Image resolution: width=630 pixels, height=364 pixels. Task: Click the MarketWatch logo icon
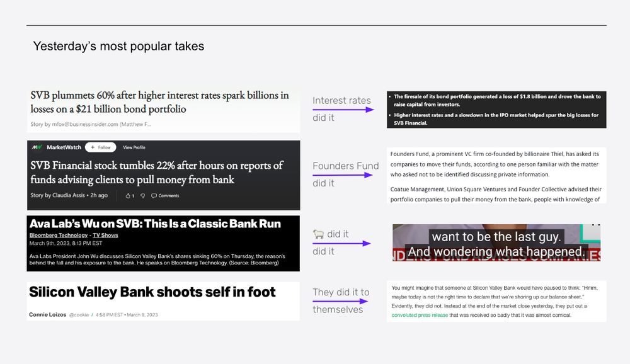(37, 147)
